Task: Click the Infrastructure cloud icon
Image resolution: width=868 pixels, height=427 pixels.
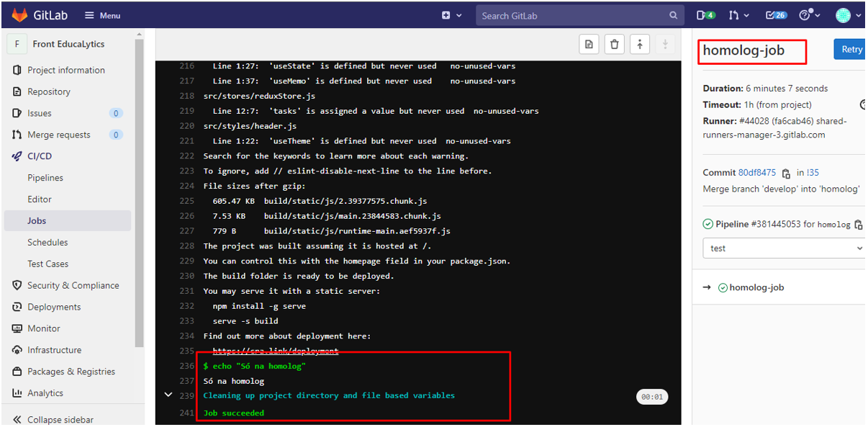Action: 17,350
